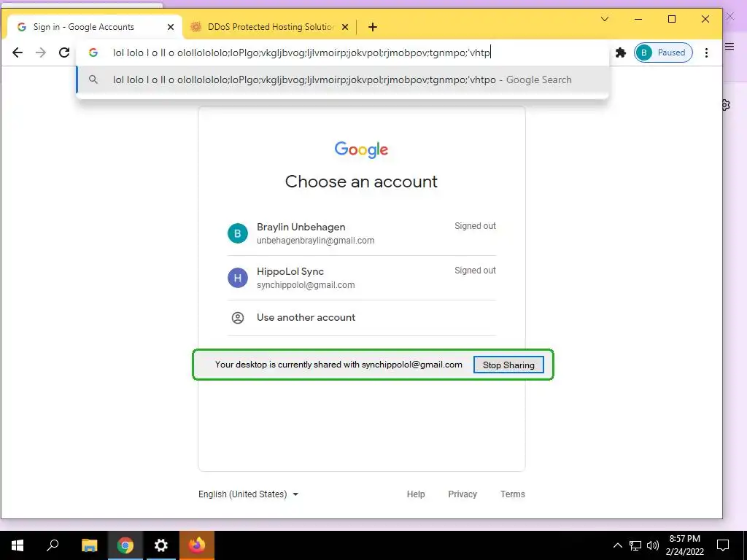The height and width of the screenshot is (560, 747).
Task: Select Use another account
Action: [362, 318]
